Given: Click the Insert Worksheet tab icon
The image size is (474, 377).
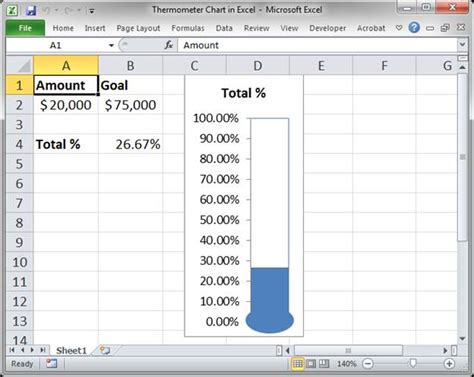Looking at the screenshot, I should pyautogui.click(x=105, y=350).
